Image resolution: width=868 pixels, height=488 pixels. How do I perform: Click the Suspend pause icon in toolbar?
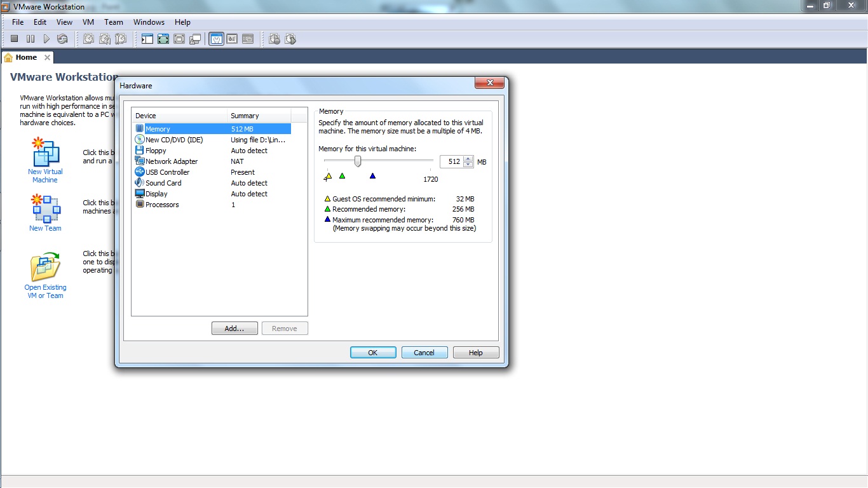(x=31, y=39)
